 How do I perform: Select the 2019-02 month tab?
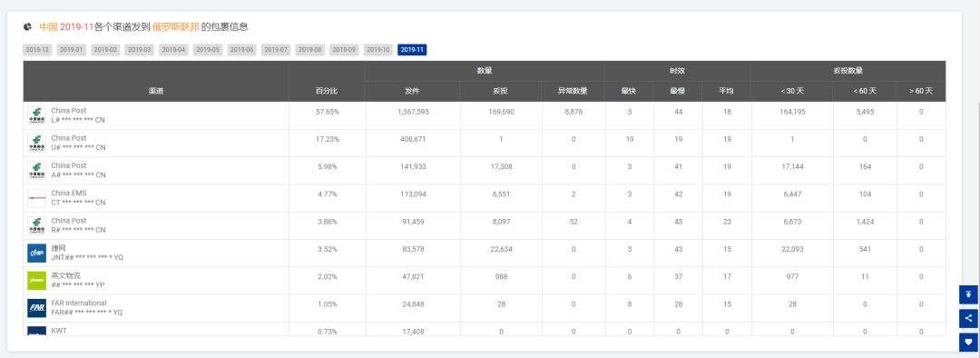tap(105, 49)
